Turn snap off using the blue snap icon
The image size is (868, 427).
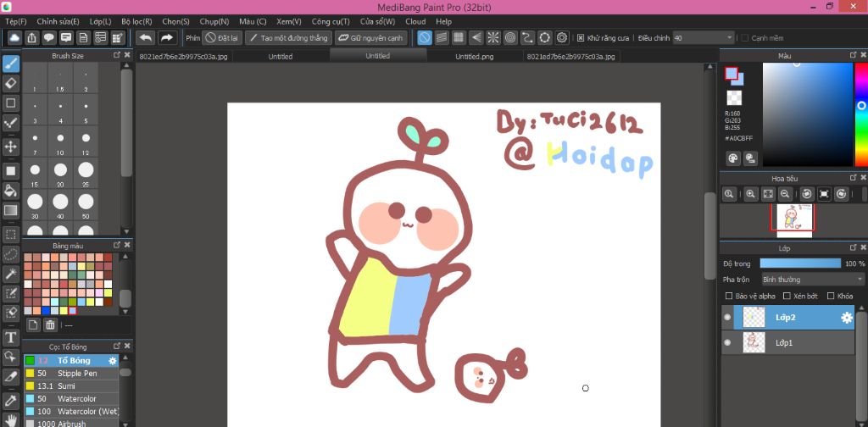[x=425, y=37]
